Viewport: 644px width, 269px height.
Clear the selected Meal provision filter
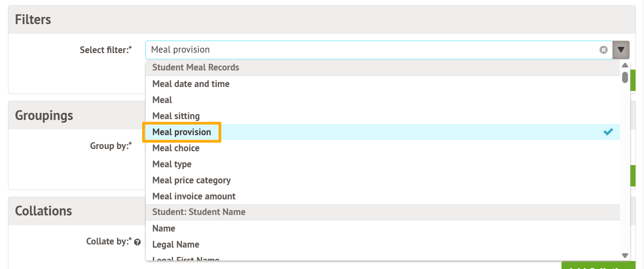[603, 50]
